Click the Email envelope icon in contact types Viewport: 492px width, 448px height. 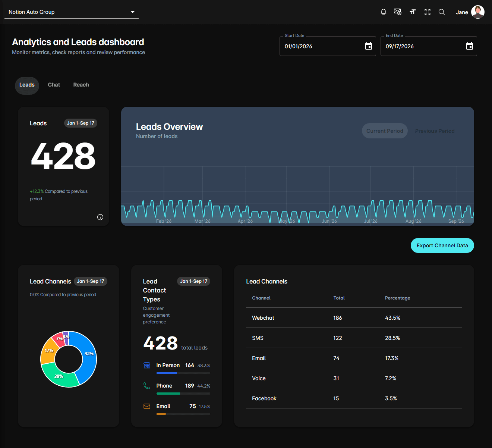pos(147,406)
